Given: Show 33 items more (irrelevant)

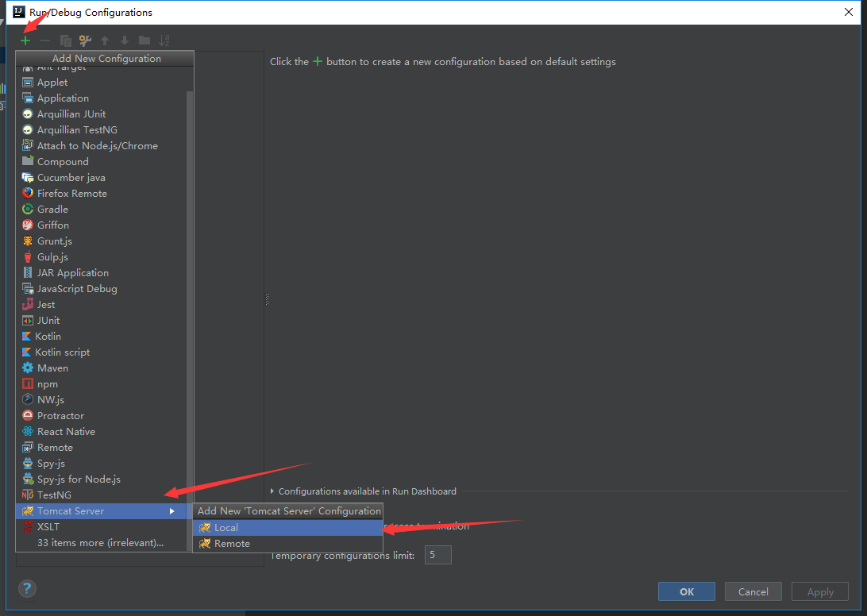Looking at the screenshot, I should [102, 543].
